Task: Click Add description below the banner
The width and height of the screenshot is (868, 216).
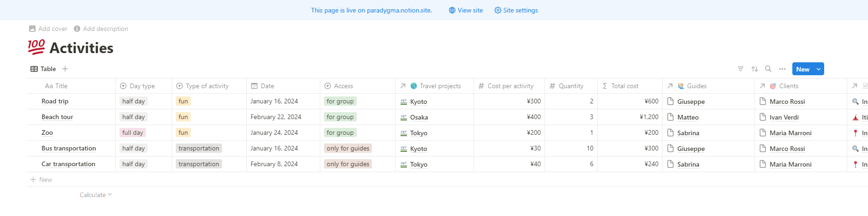Action: click(105, 29)
